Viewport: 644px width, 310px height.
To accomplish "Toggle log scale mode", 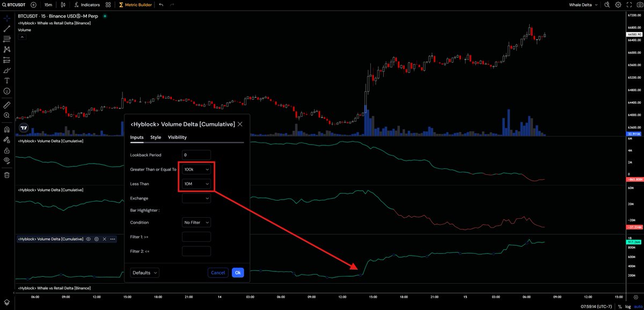I will point(627,307).
